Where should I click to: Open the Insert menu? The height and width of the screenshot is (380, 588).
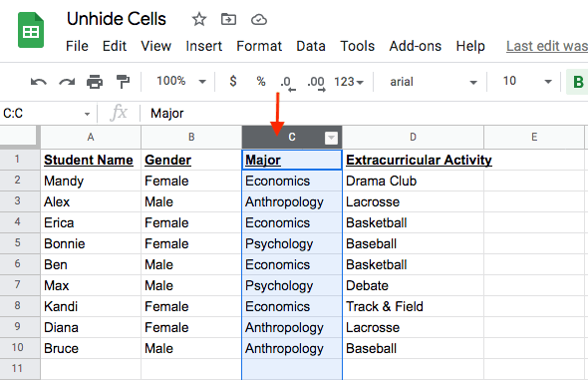click(204, 46)
